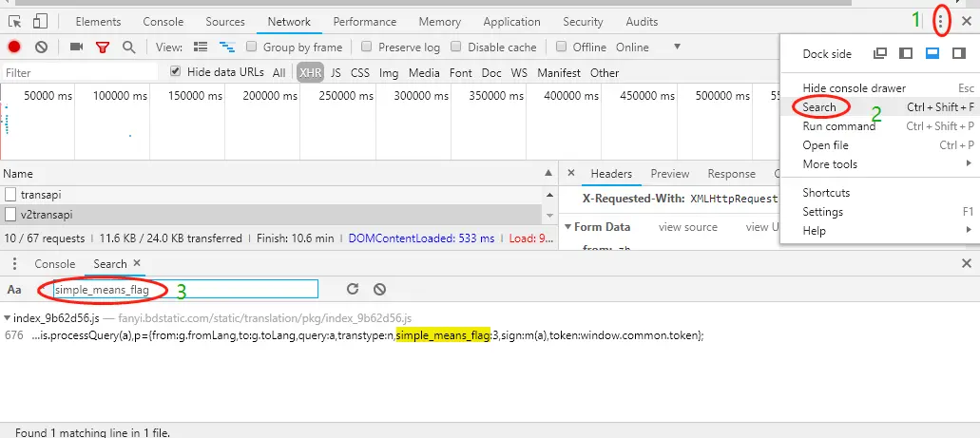Open Settings from the menu
980x438 pixels.
879,212
